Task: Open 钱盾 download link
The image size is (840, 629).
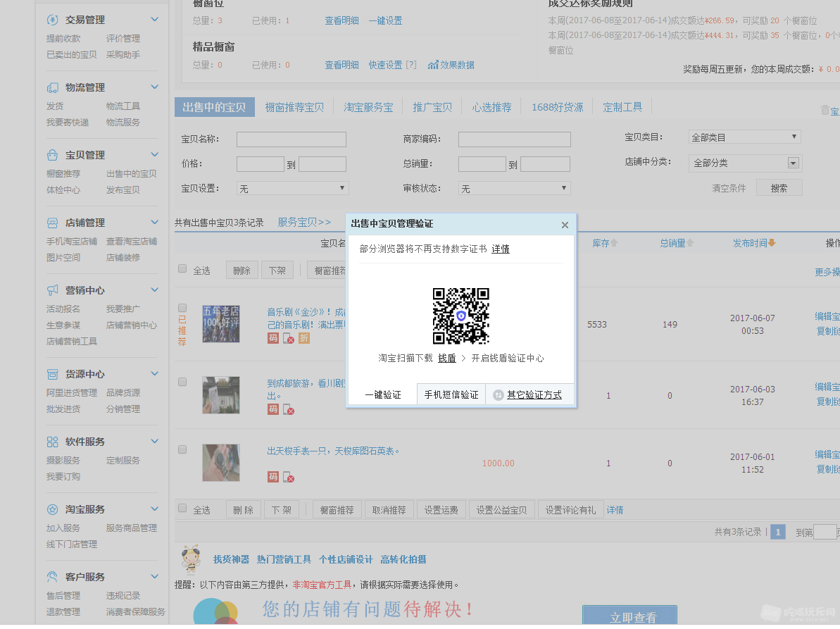Action: (447, 359)
